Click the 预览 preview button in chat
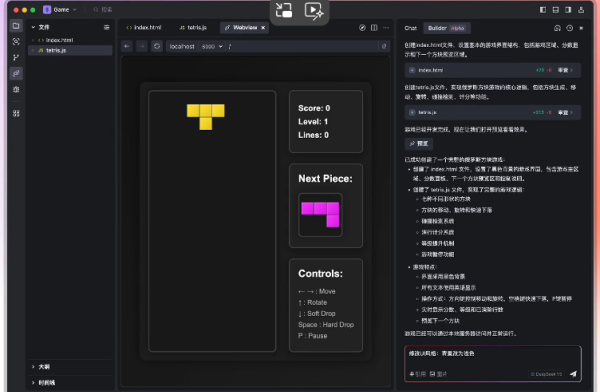 419,144
